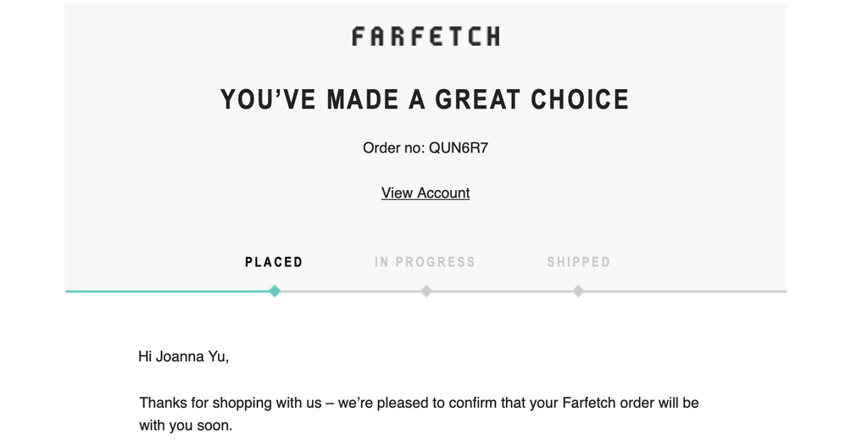Select the SHIPPED status label
868x446 pixels.
[x=578, y=262]
